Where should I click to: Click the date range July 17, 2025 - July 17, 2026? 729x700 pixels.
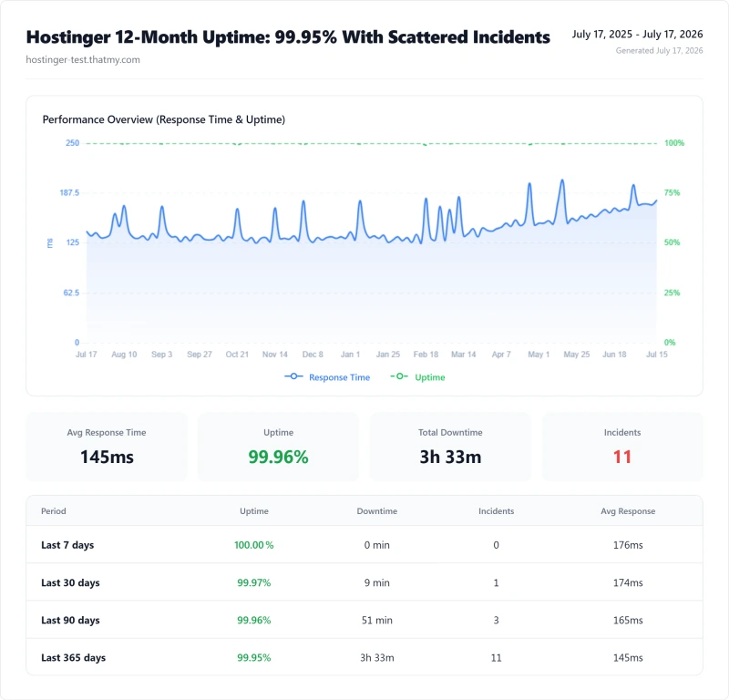coord(637,34)
